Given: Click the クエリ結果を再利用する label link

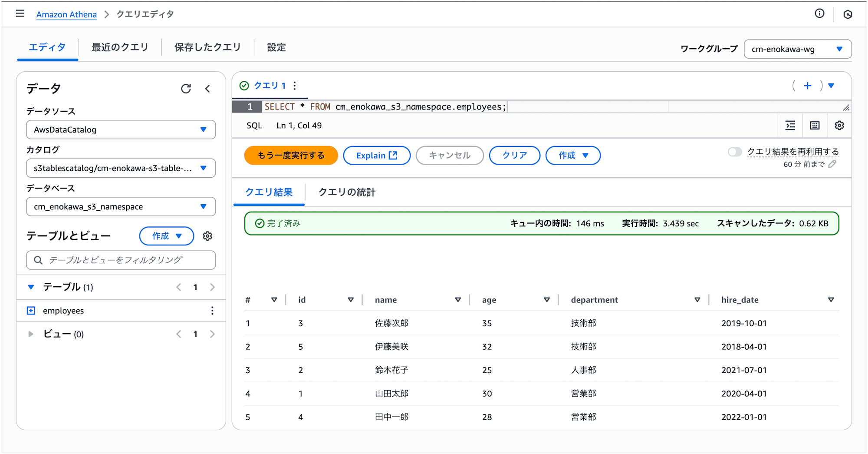Looking at the screenshot, I should pyautogui.click(x=793, y=152).
